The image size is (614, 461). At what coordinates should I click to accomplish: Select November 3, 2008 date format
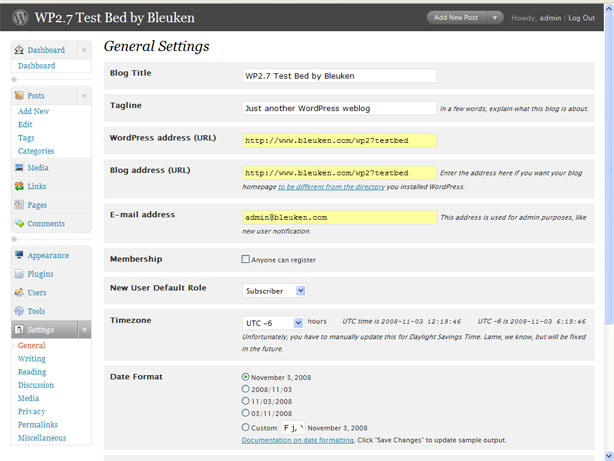pos(245,377)
